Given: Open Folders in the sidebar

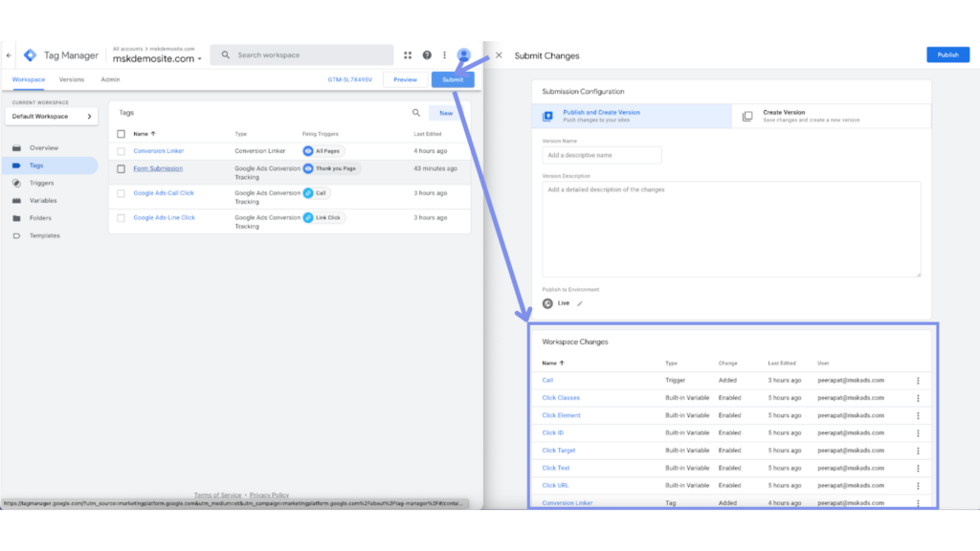Looking at the screenshot, I should (x=40, y=218).
